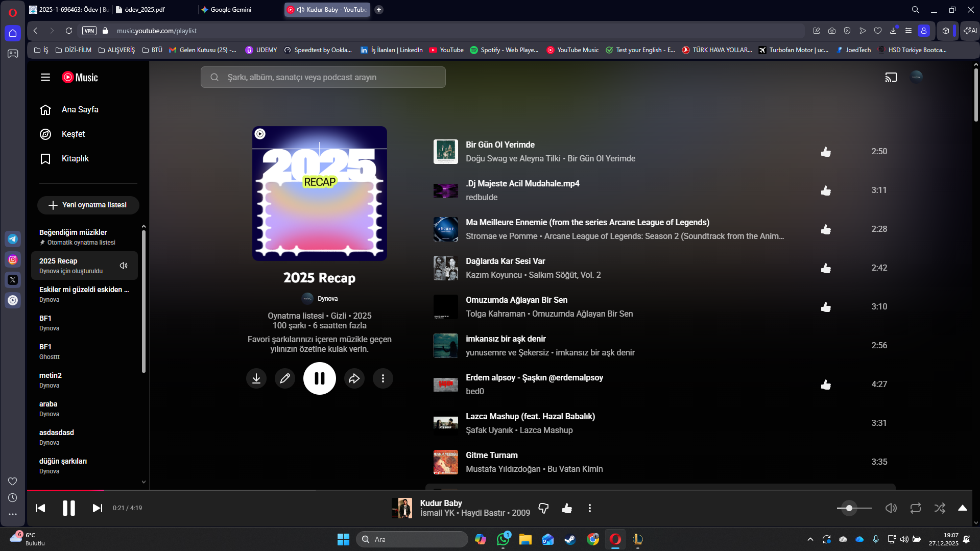Switch to the ödev_2025.pdf tab
The height and width of the screenshot is (551, 980).
click(154, 9)
